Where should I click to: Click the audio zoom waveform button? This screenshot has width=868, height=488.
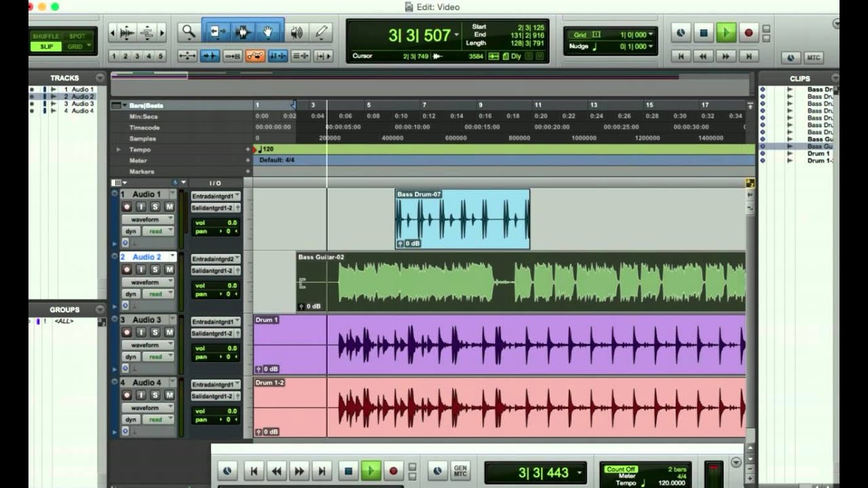point(127,32)
